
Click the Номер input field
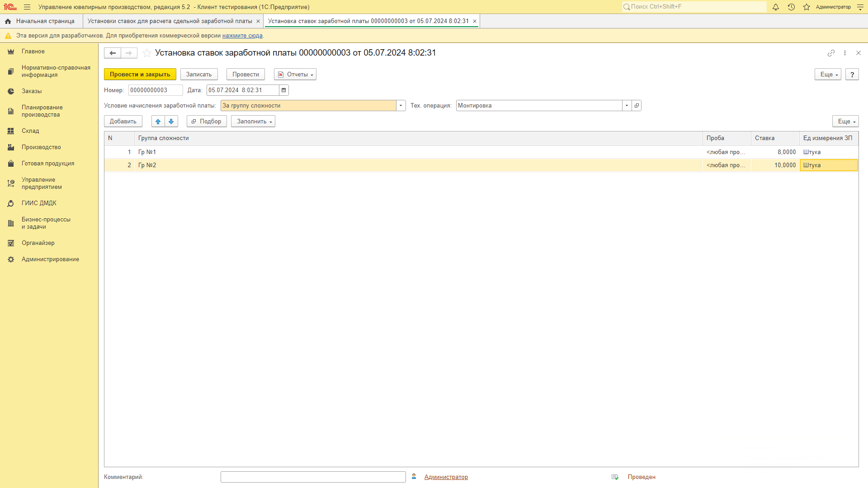click(x=156, y=90)
